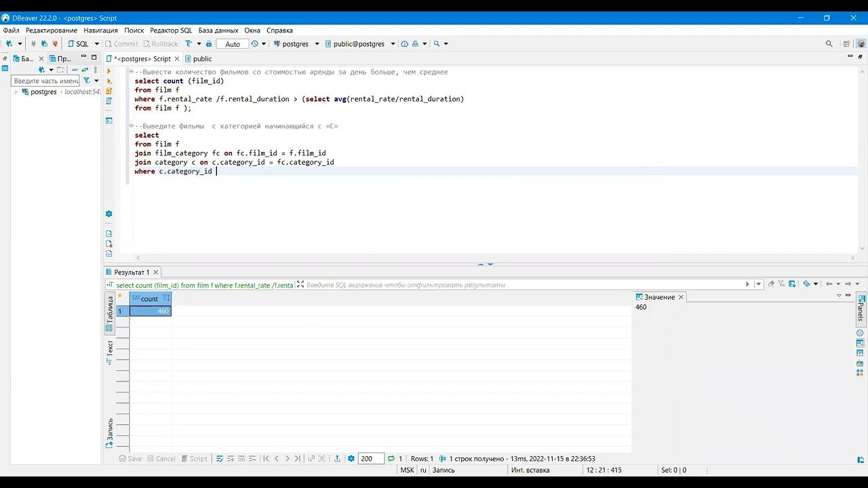Click the MSK timezone status item
This screenshot has height=488, width=868.
point(407,470)
